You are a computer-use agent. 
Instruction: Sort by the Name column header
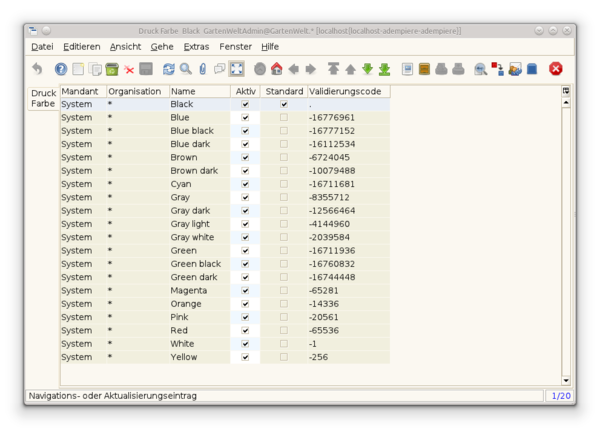[x=200, y=91]
